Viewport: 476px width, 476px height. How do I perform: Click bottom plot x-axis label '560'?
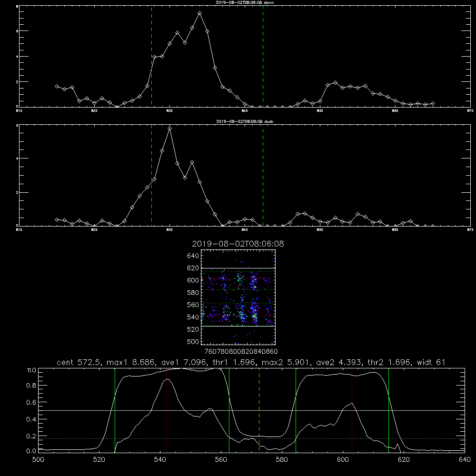221,460
